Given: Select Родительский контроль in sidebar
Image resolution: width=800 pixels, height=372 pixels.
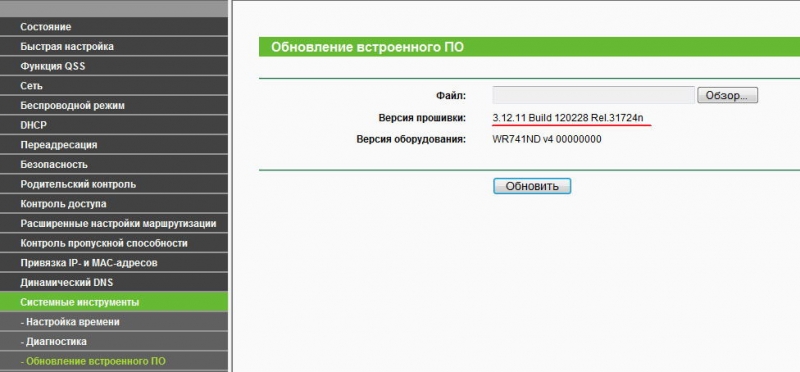Looking at the screenshot, I should tap(114, 184).
